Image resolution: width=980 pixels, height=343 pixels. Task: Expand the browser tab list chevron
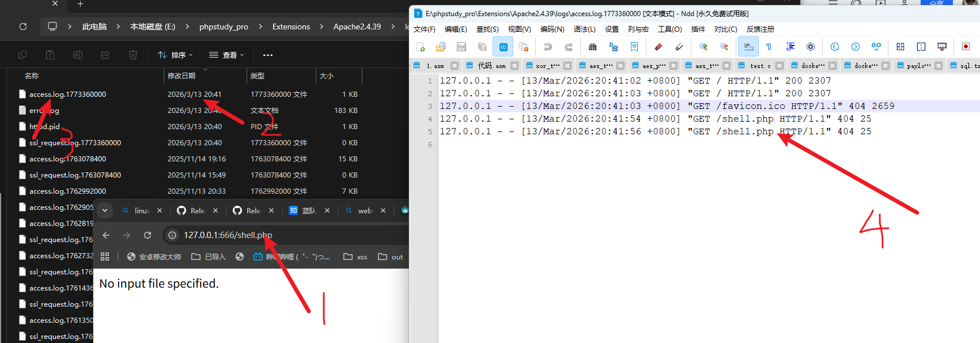click(105, 210)
